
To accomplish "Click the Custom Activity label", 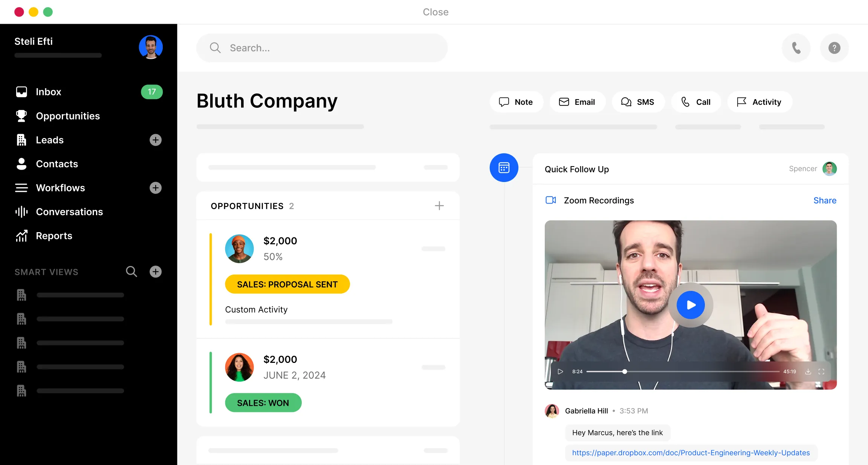I will (256, 310).
